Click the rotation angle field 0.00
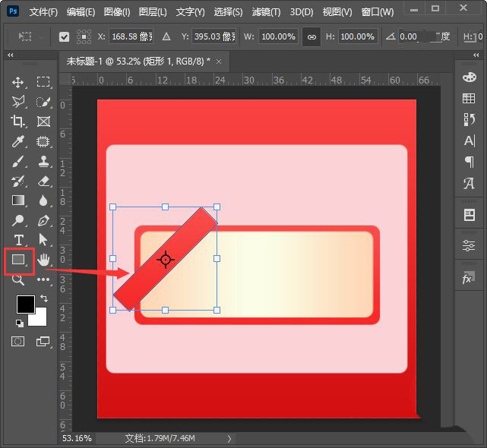This screenshot has width=487, height=448. [x=418, y=37]
